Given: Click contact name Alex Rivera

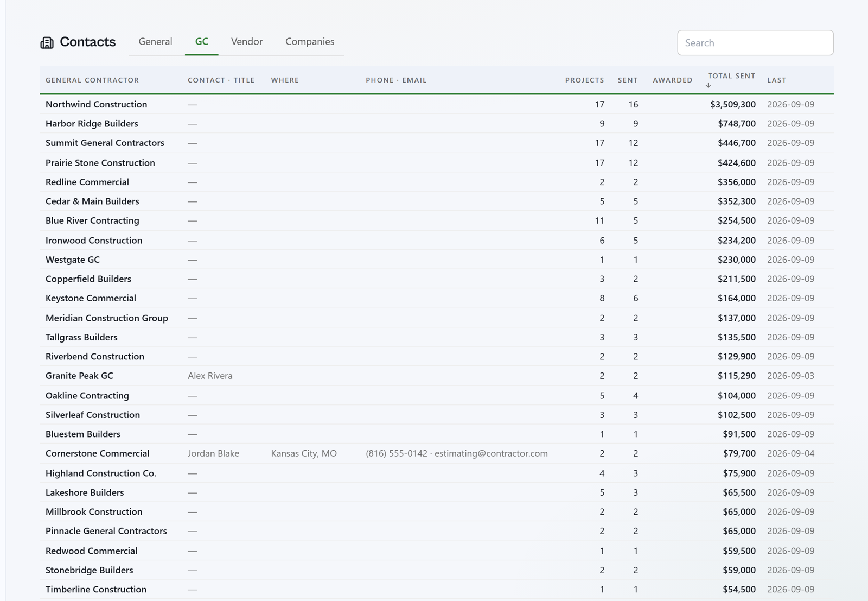Looking at the screenshot, I should pyautogui.click(x=210, y=376).
